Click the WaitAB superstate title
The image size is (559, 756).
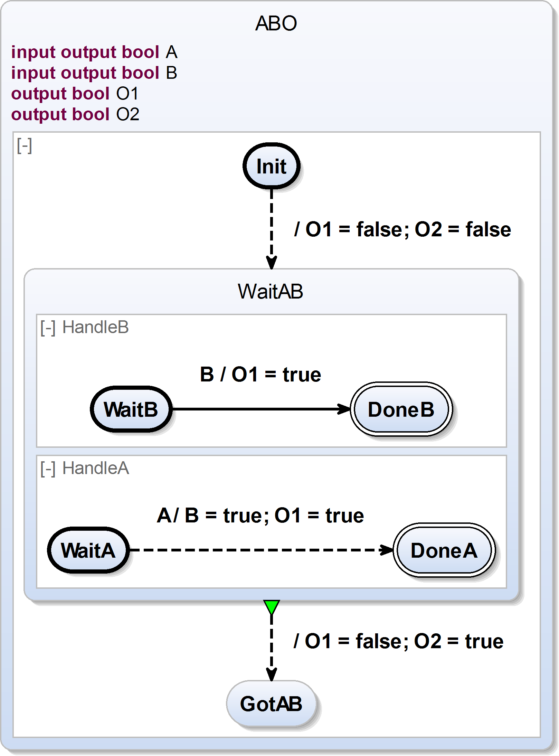(271, 291)
